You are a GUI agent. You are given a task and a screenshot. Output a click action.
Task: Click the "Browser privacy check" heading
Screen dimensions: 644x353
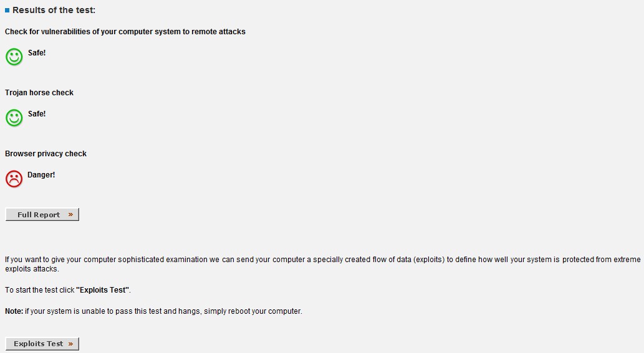point(46,154)
